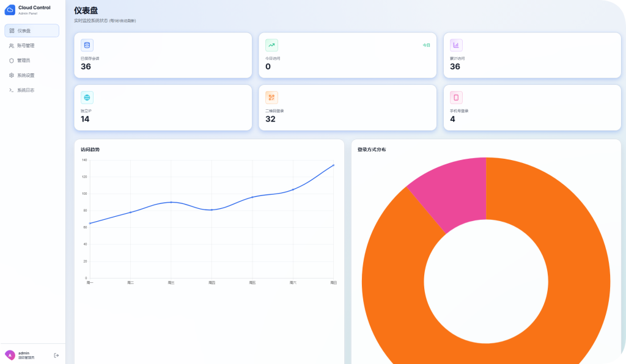Click the admin username in the sidebar footer
The height and width of the screenshot is (364, 626).
click(x=24, y=353)
